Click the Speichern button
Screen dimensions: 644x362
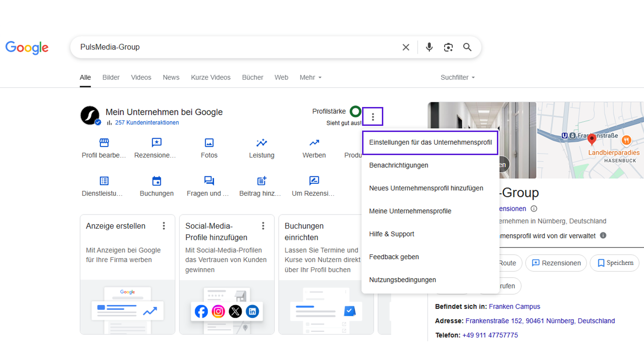click(x=614, y=263)
